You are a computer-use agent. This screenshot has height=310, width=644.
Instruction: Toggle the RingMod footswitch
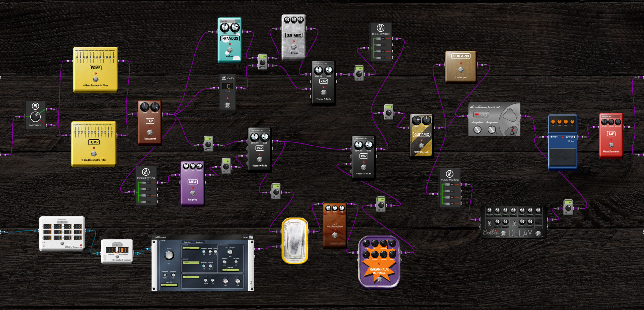193,193
